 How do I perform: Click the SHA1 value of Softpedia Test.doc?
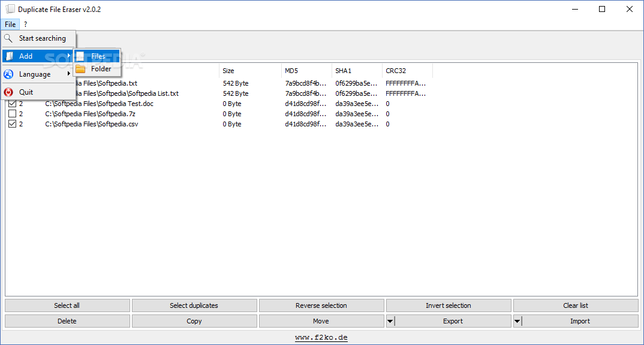coord(357,104)
